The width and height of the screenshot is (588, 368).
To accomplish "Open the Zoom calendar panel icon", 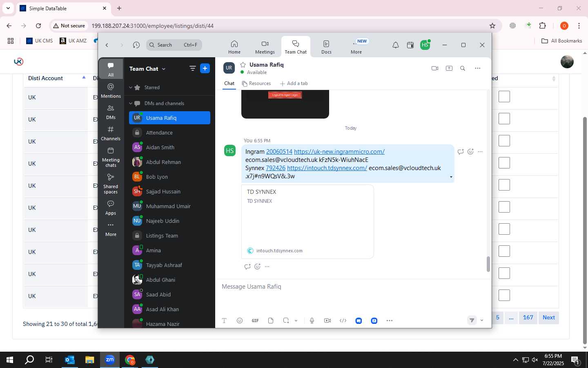I will (x=410, y=45).
